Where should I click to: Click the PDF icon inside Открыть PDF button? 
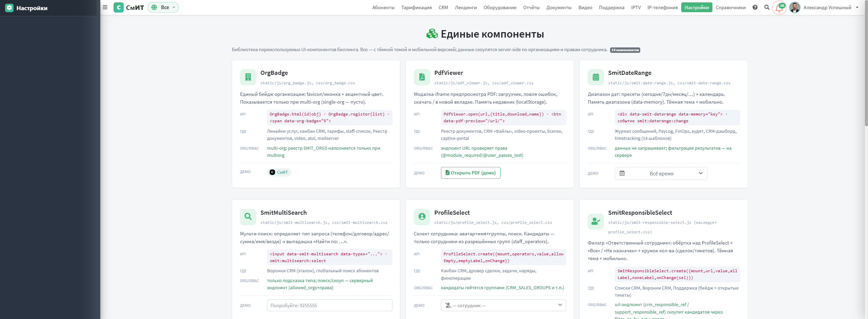(447, 173)
